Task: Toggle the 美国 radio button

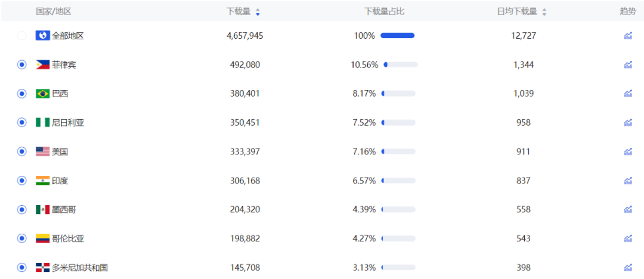Action: [22, 151]
